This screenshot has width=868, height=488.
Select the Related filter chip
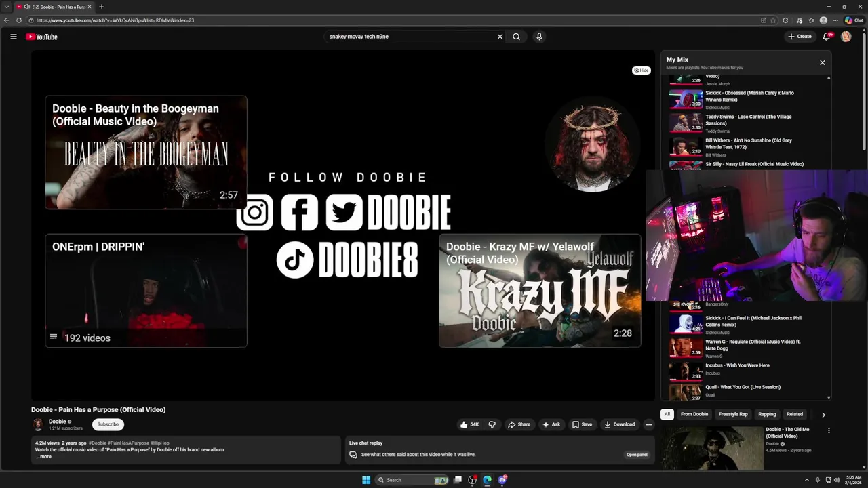(x=795, y=414)
